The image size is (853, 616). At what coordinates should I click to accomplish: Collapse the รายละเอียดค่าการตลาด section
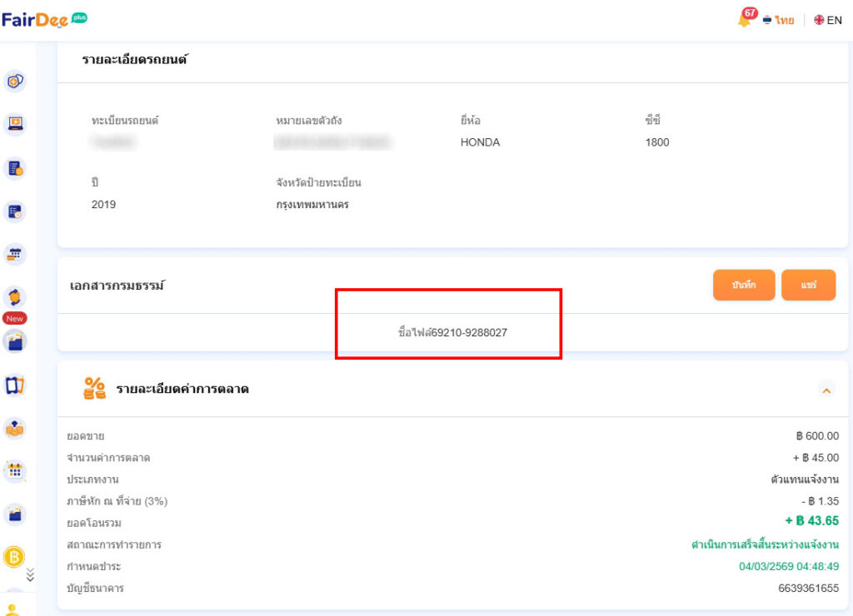click(826, 390)
